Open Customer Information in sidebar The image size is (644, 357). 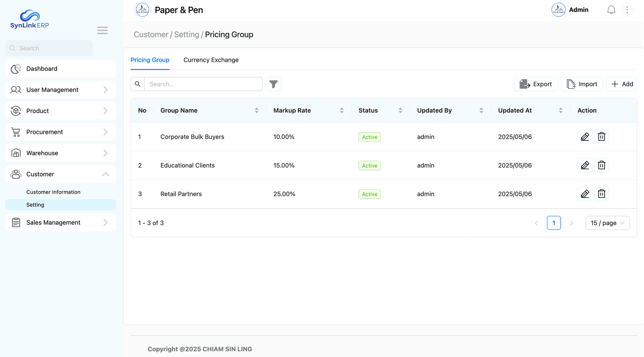tap(53, 192)
